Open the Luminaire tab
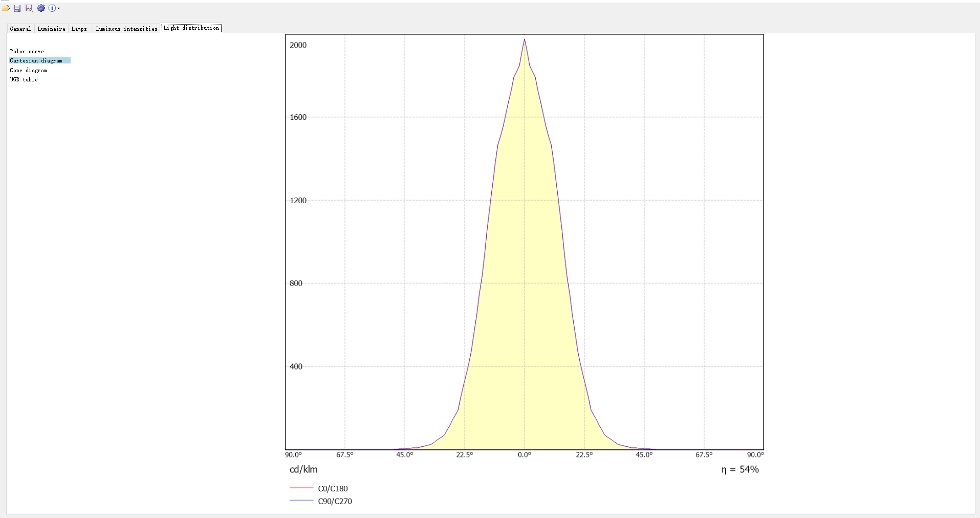This screenshot has width=980, height=518. click(x=51, y=29)
